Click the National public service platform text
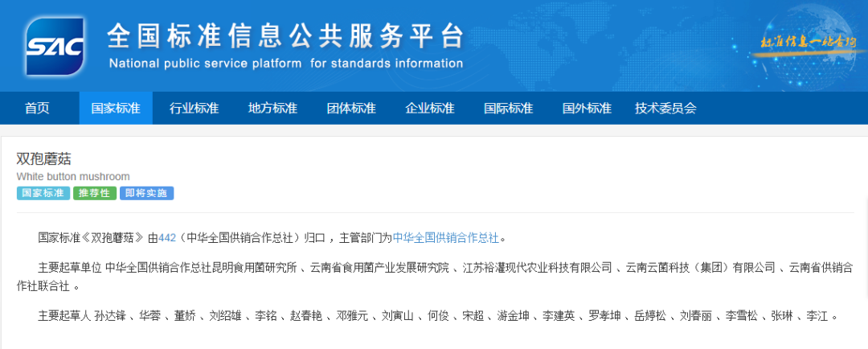The height and width of the screenshot is (349, 868). click(x=285, y=64)
